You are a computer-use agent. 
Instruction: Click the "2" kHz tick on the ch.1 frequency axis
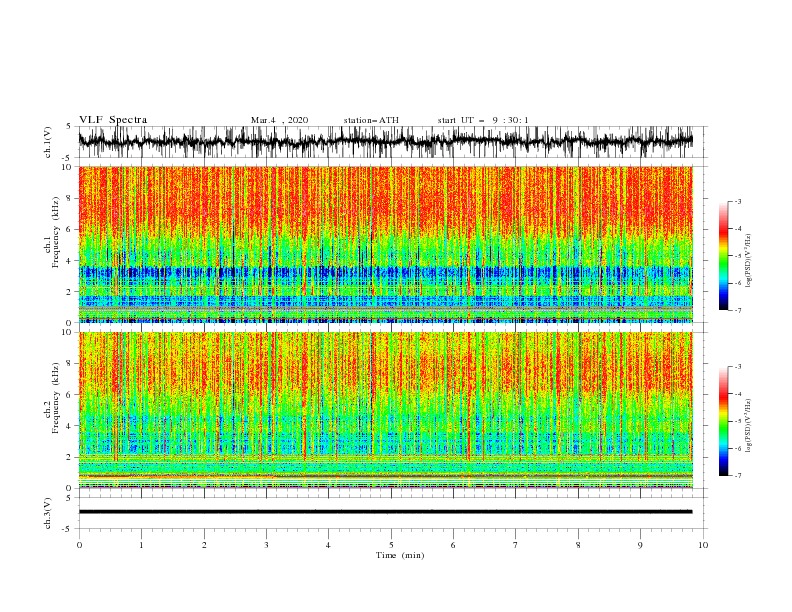click(69, 292)
